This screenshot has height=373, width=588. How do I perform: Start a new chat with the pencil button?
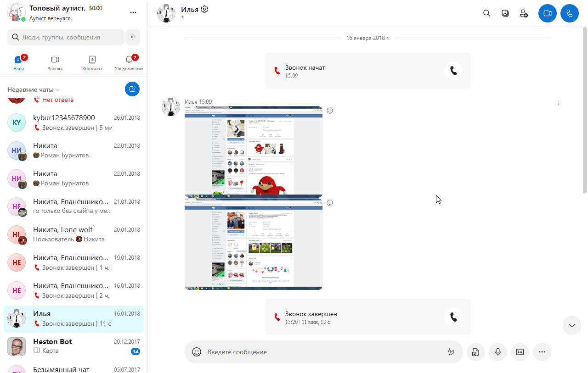132,89
